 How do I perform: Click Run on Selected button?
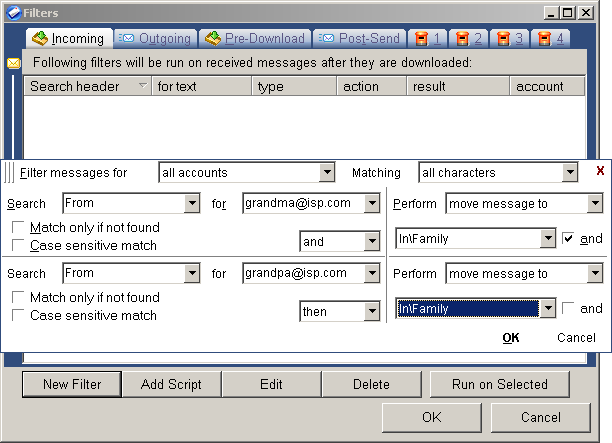coord(499,384)
